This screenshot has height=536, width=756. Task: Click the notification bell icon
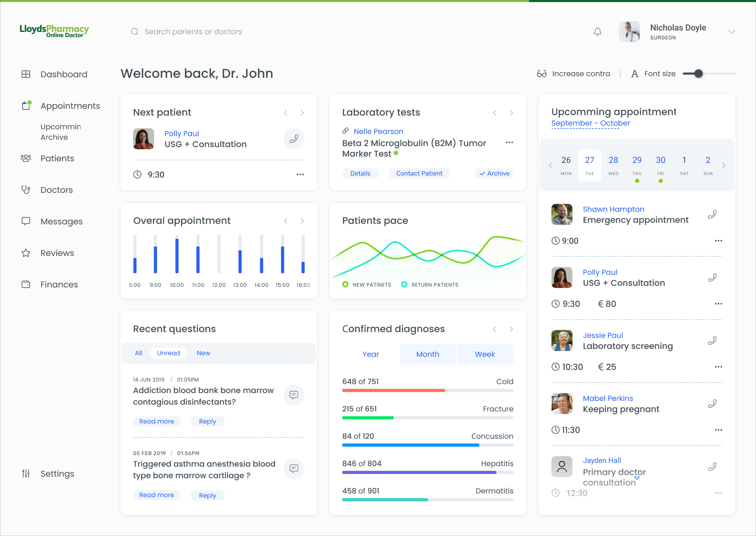pyautogui.click(x=597, y=32)
